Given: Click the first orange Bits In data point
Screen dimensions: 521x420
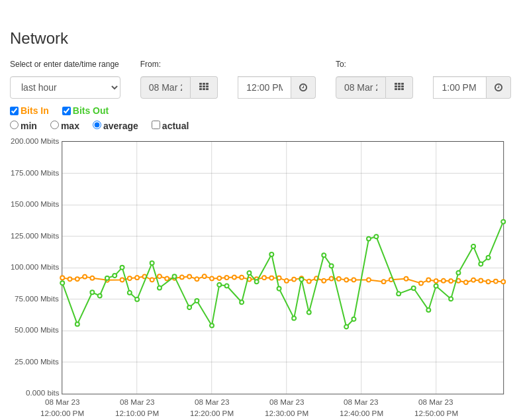Looking at the screenshot, I should click(x=62, y=278).
